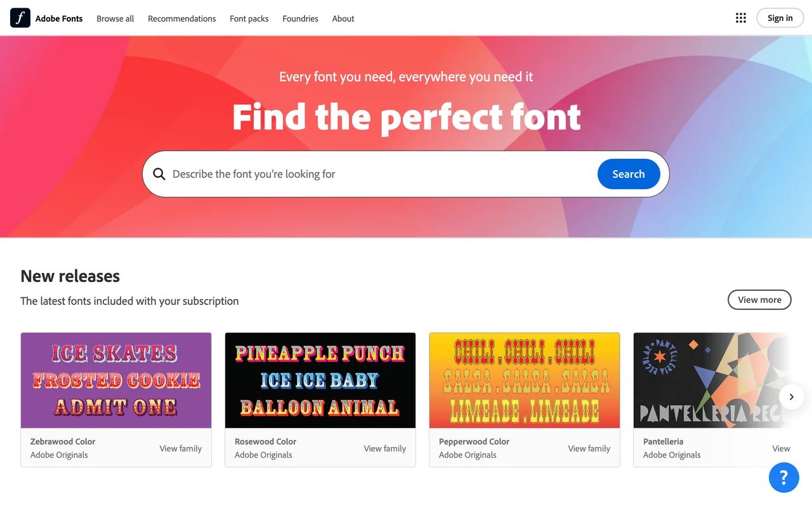812x508 pixels.
Task: Click the Pantelleria font name
Action: pos(663,441)
